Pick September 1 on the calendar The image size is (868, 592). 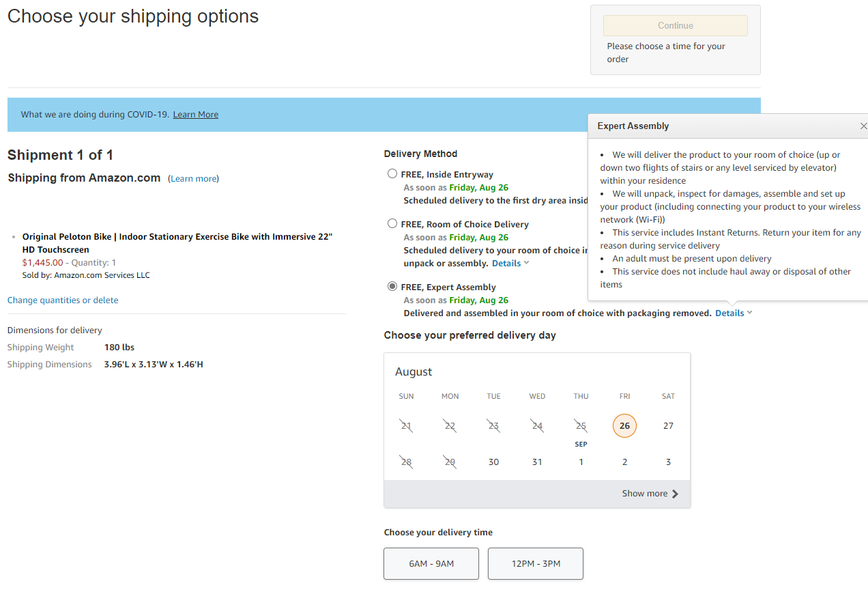(581, 462)
